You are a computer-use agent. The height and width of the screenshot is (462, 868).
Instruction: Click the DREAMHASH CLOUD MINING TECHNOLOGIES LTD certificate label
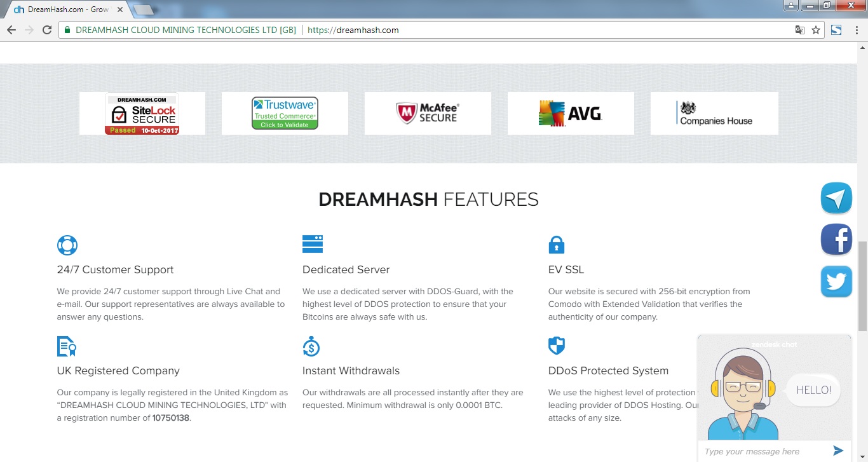point(186,30)
